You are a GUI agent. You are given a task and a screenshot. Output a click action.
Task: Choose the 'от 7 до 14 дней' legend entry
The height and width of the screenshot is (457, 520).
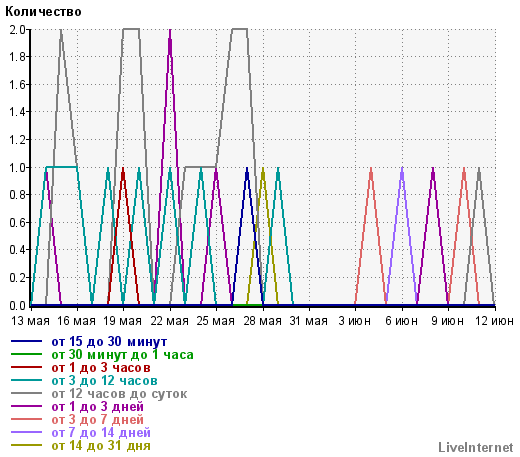pyautogui.click(x=101, y=433)
